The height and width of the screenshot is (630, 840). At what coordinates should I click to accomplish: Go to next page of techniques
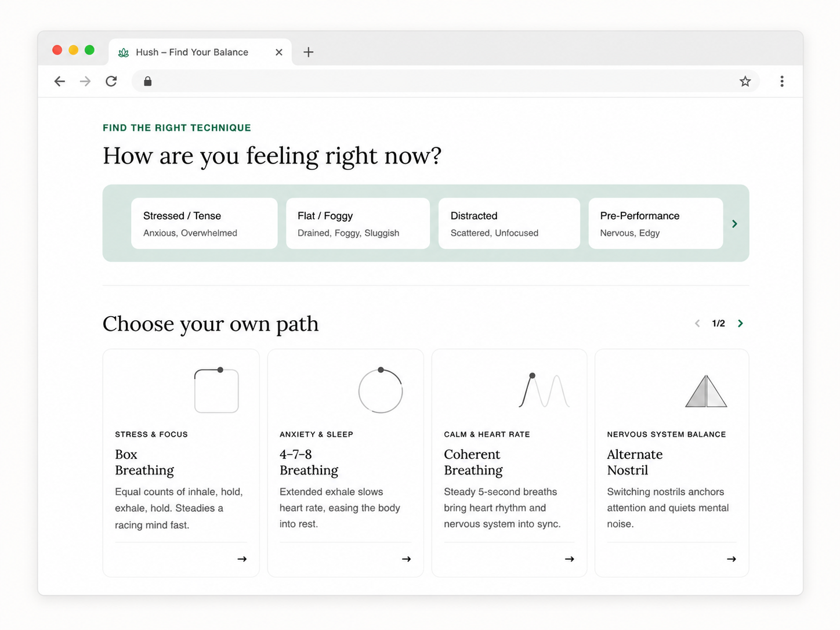coord(740,324)
